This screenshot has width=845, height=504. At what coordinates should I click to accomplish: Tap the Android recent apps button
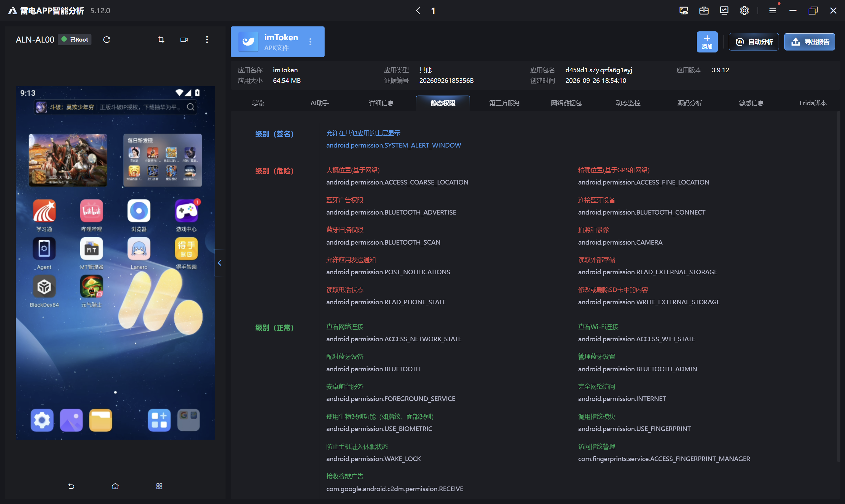(x=159, y=486)
